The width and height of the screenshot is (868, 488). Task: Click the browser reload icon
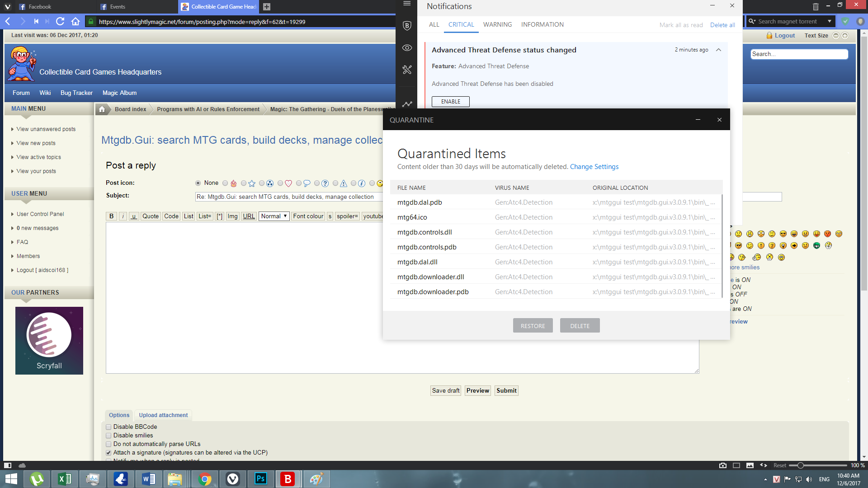click(x=60, y=21)
